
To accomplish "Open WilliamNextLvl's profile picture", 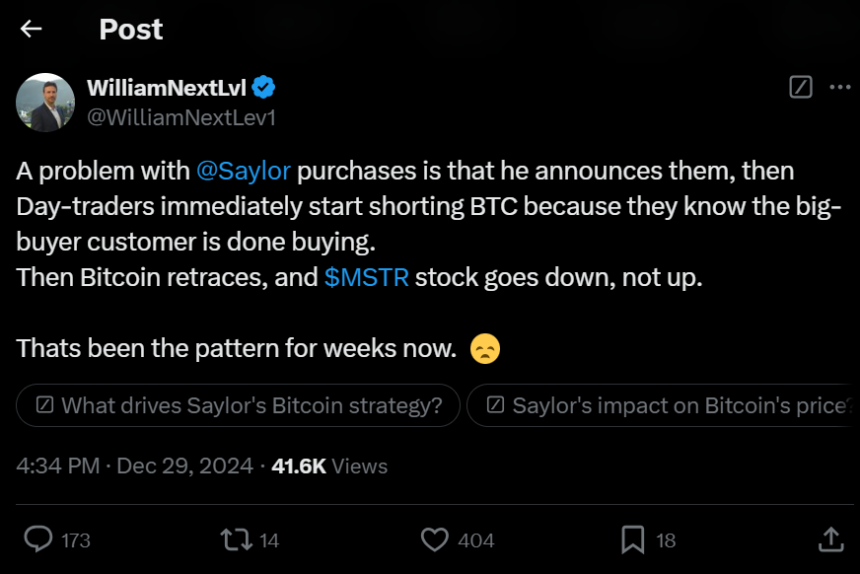I will 45,103.
